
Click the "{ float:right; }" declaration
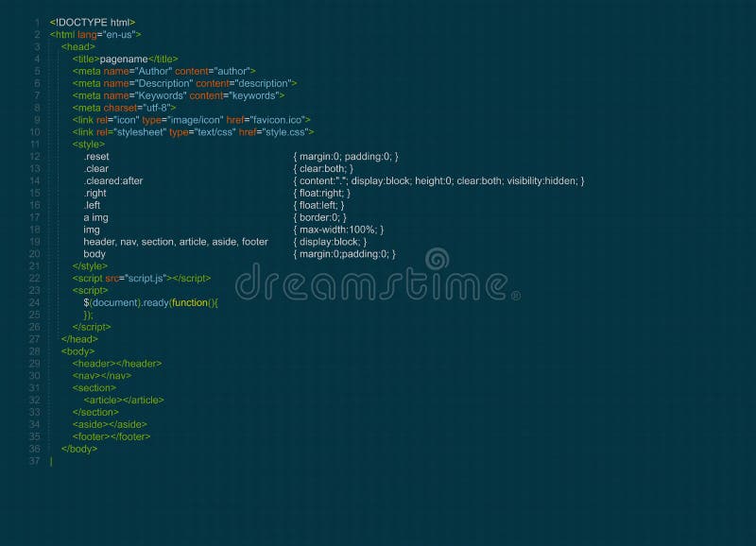click(321, 194)
